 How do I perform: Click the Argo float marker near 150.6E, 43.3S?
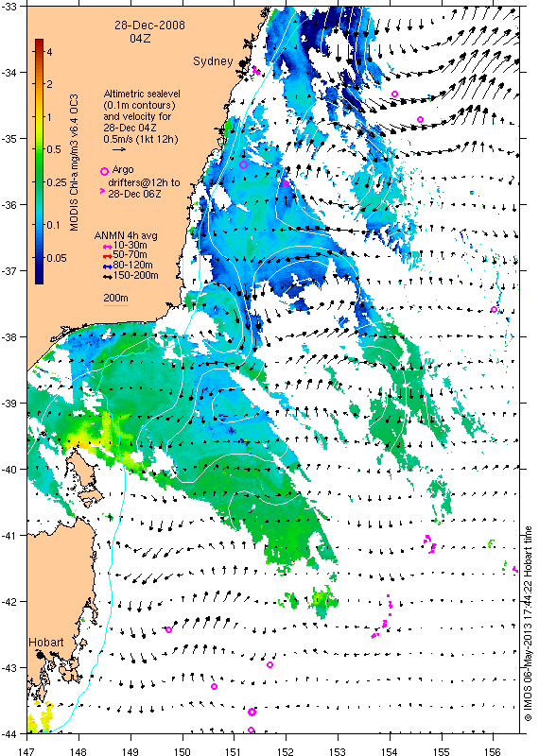tap(215, 687)
